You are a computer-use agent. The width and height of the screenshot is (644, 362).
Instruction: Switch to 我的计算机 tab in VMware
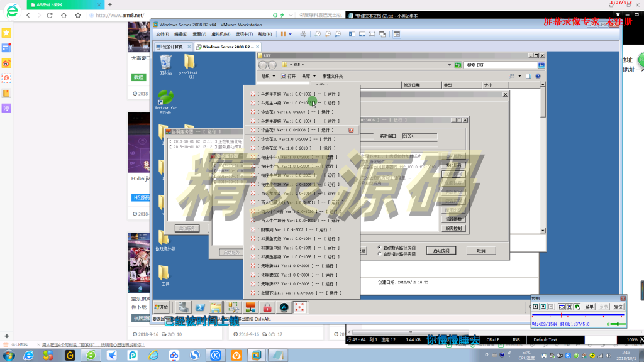point(172,47)
